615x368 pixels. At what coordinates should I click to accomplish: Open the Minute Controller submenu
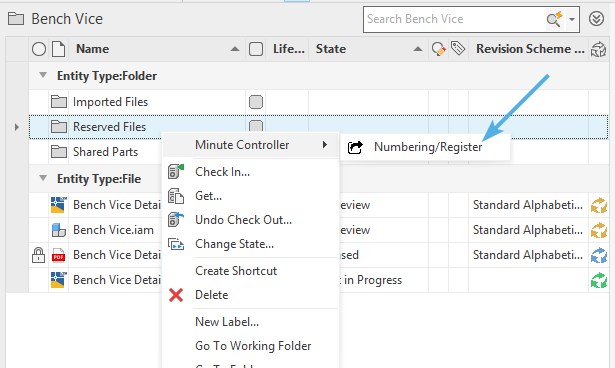click(x=250, y=145)
